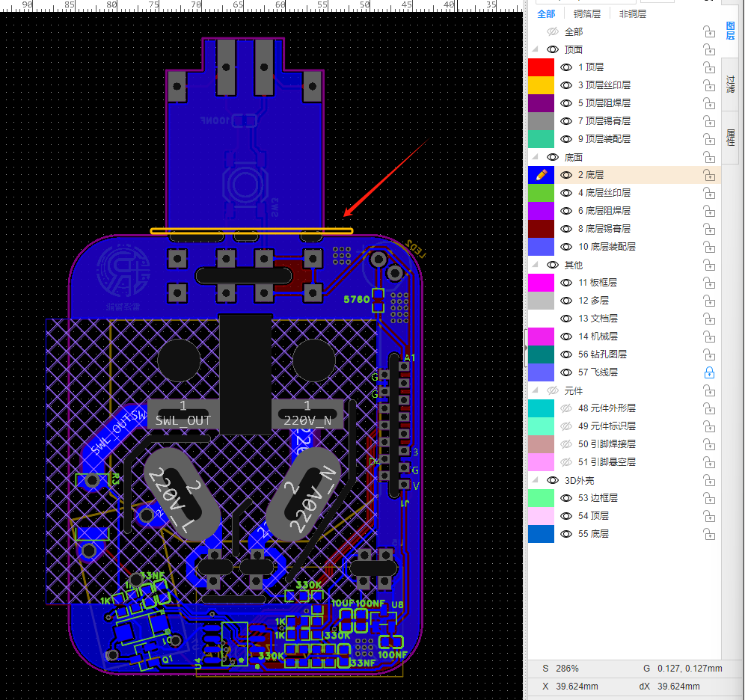The height and width of the screenshot is (700, 745).
Task: Unlock layer 57 飞线层
Action: (x=709, y=372)
